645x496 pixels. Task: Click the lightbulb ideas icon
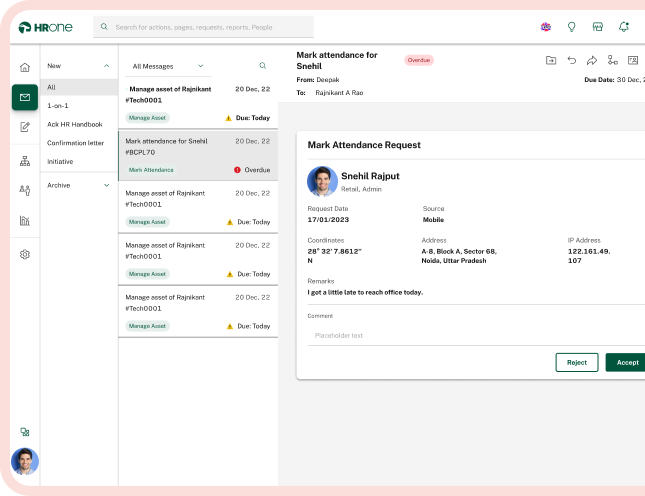tap(572, 27)
